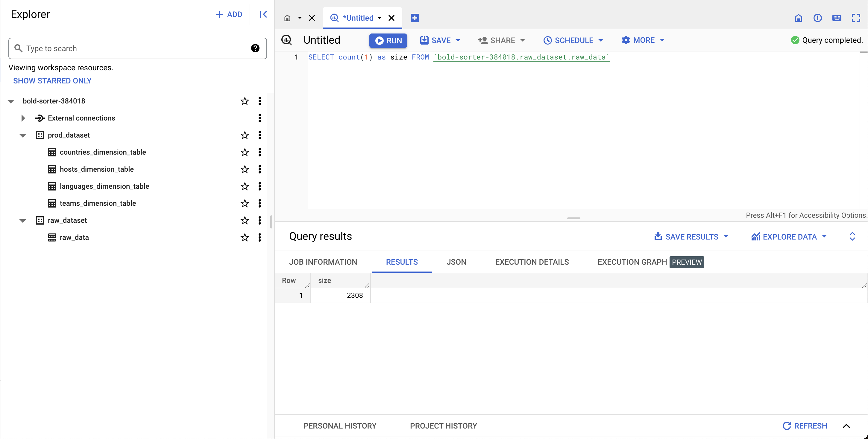Click the ADD button in Explorer

(x=229, y=15)
